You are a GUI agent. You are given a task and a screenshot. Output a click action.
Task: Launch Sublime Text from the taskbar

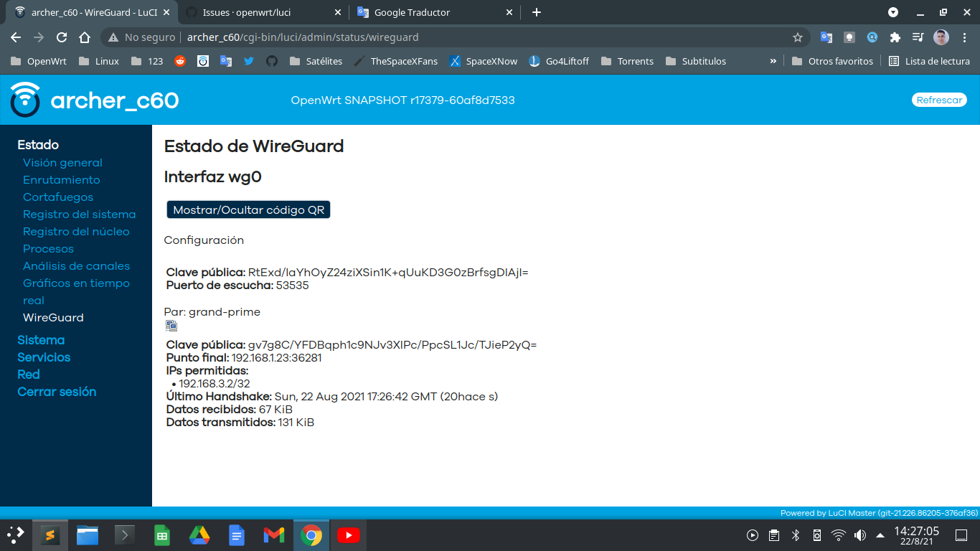pos(50,535)
